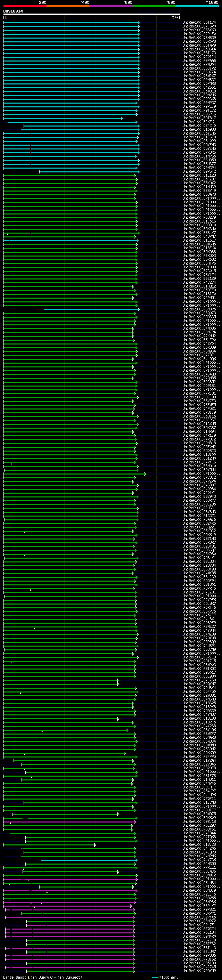This screenshot has height=980, width=222.
Task: Select label UniRef100_Q871H3
Action: tap(199, 539)
